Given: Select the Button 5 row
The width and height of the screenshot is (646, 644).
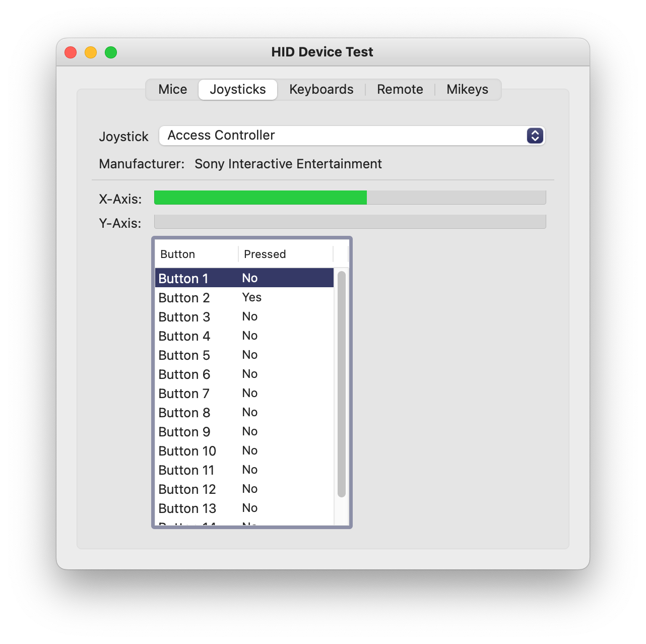Looking at the screenshot, I should (x=244, y=355).
